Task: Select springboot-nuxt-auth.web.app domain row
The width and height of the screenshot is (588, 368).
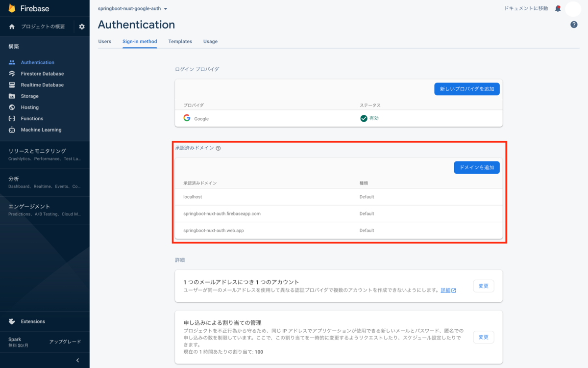Action: pos(339,230)
